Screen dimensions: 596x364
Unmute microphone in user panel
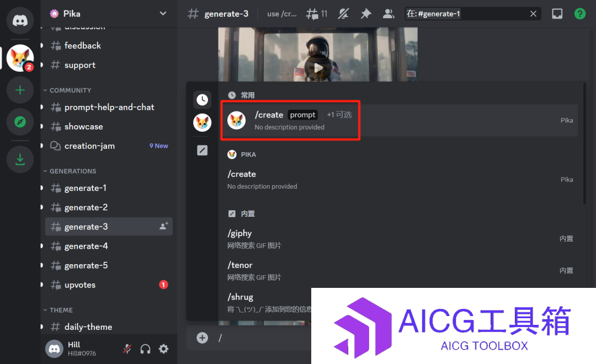click(x=127, y=349)
